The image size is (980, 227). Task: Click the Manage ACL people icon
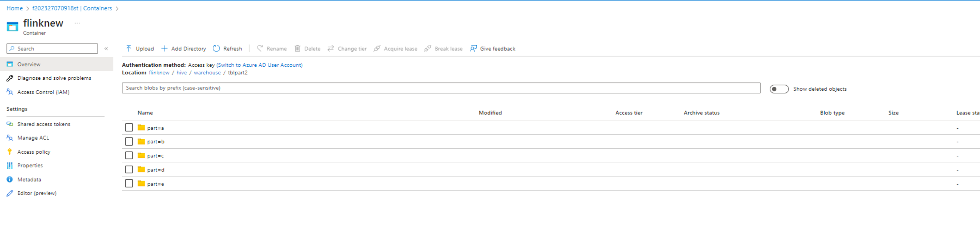pyautogui.click(x=10, y=138)
